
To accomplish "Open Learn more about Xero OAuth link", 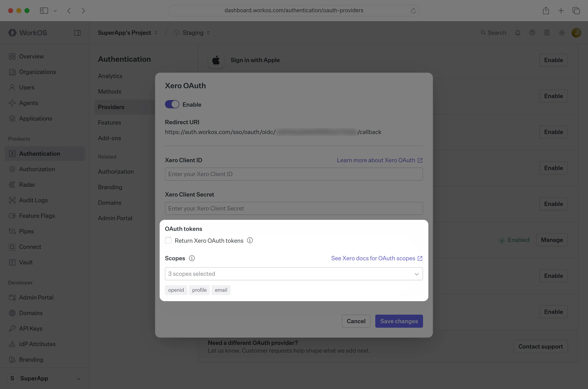I will pyautogui.click(x=380, y=160).
